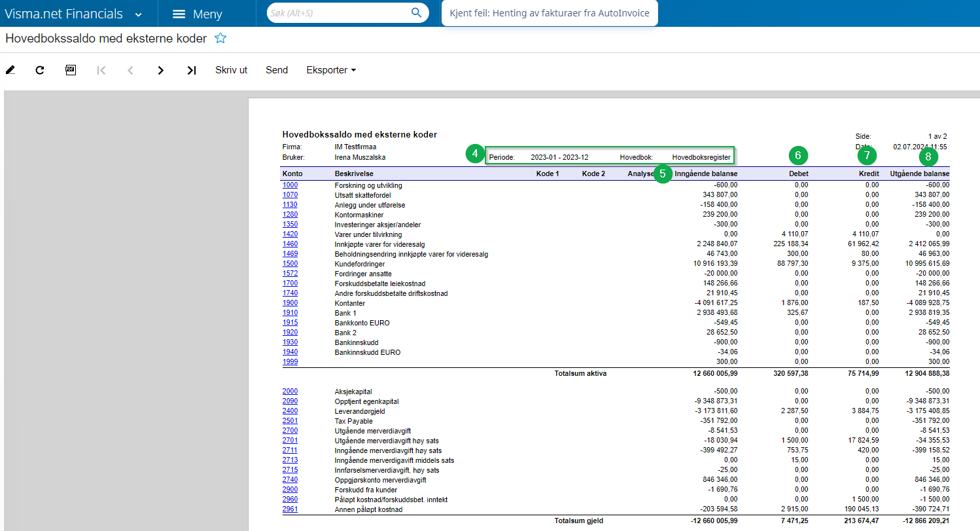
Task: Click the search magnifier icon
Action: click(416, 12)
